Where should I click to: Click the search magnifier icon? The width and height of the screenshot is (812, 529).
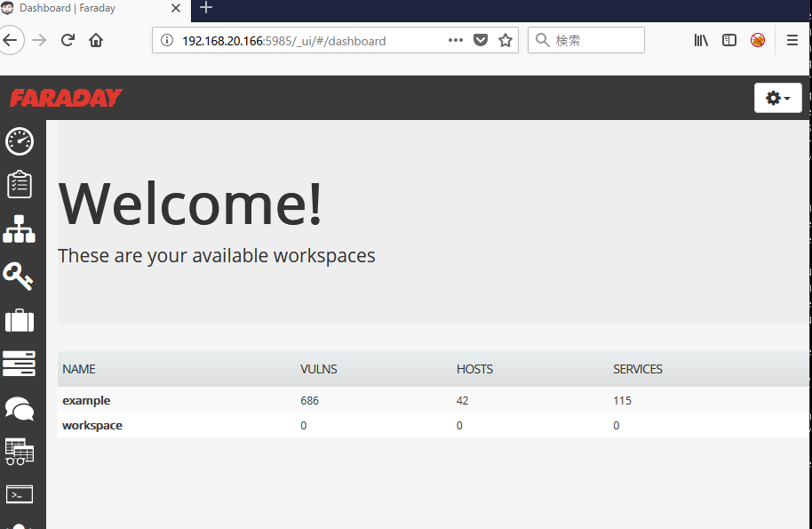[x=542, y=40]
